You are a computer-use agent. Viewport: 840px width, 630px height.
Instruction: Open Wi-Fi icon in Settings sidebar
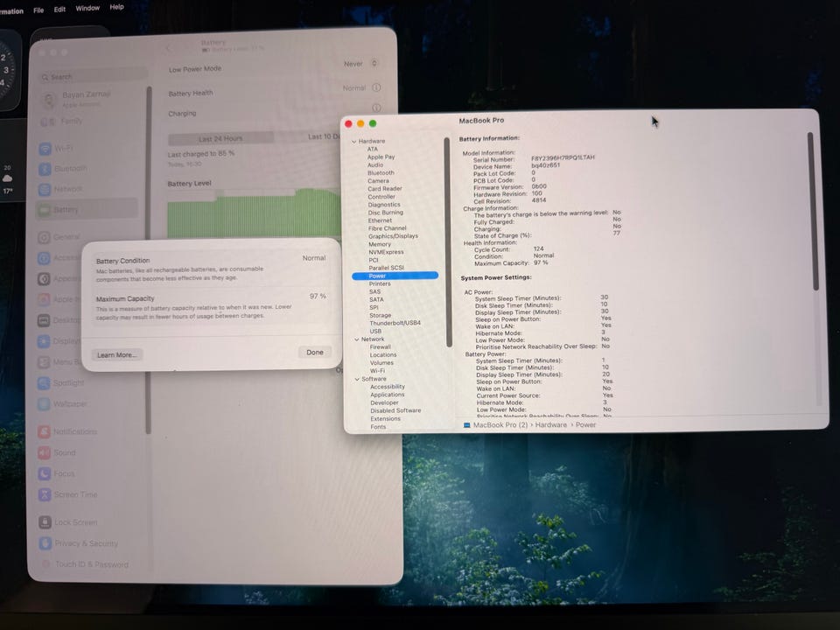(x=45, y=148)
